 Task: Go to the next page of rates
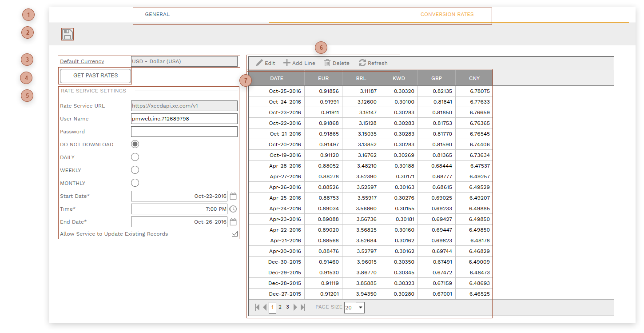[x=295, y=307]
